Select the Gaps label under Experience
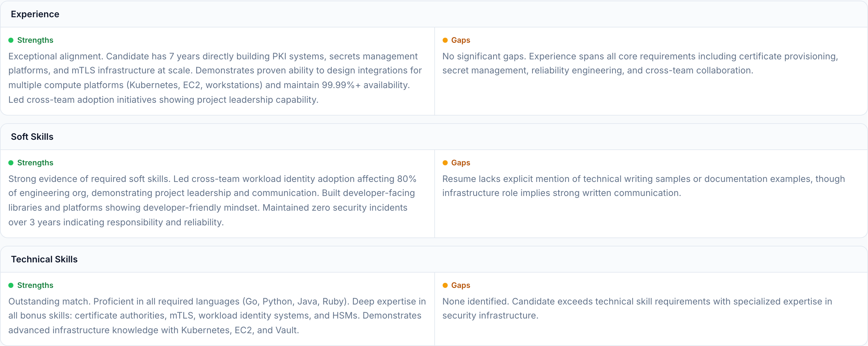Screen dimensions: 868x346 tap(460, 40)
